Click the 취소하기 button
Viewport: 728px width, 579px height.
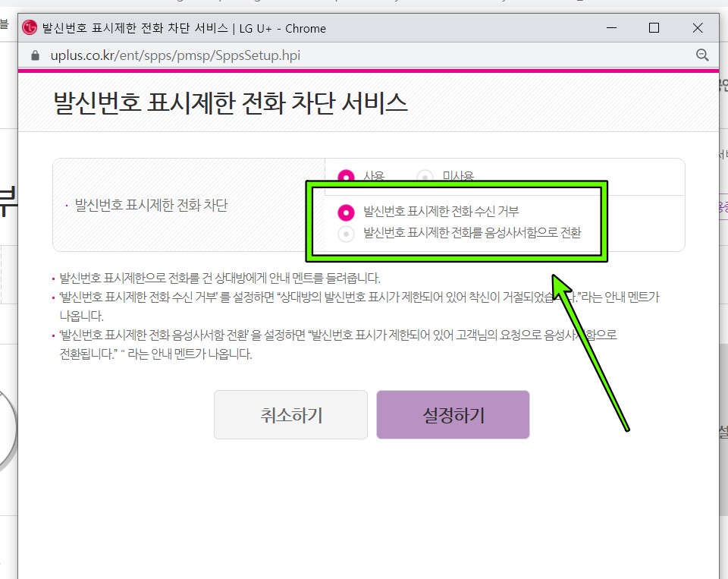[x=290, y=414]
